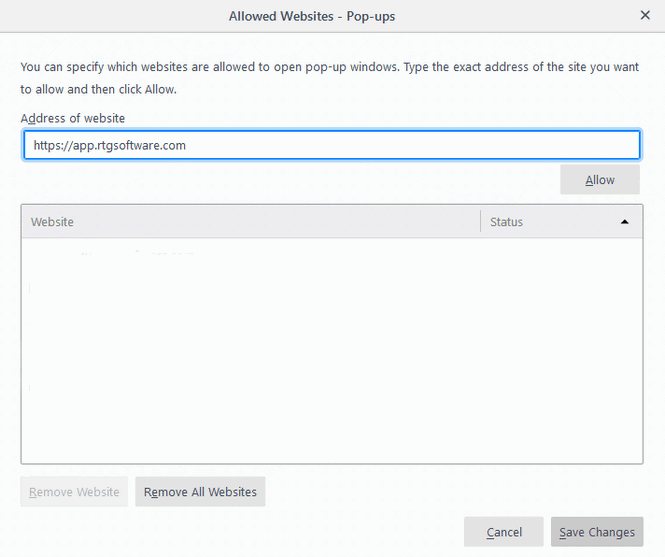Click the empty left side of title bar
This screenshot has height=557, width=665.
[x=100, y=16]
